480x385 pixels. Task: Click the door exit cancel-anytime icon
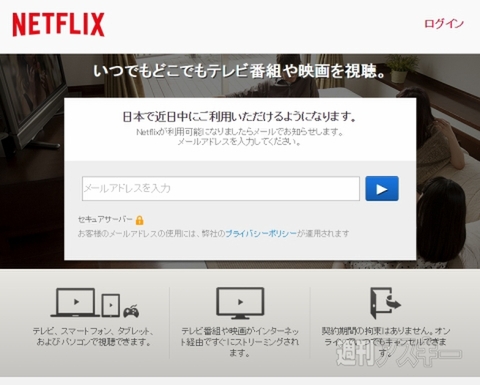pyautogui.click(x=386, y=303)
